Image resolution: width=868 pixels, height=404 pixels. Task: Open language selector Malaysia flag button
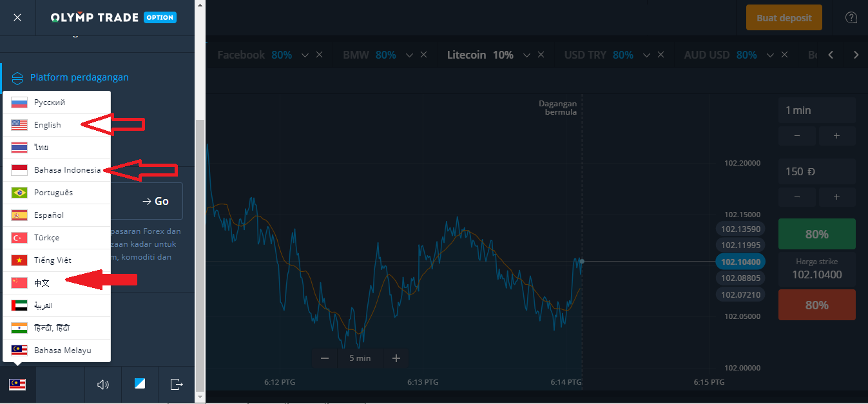click(x=17, y=385)
